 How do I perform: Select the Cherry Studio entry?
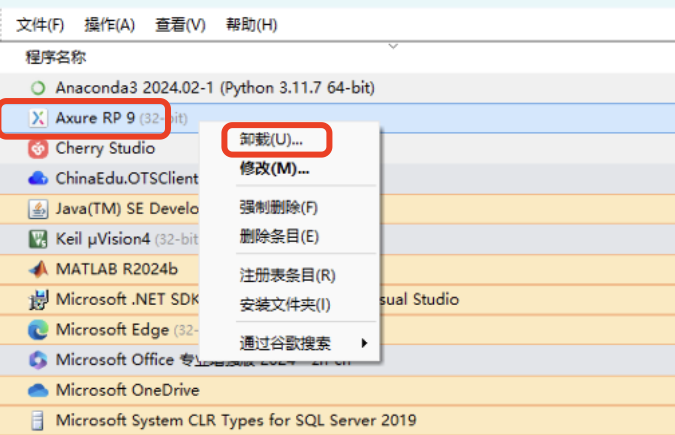pyautogui.click(x=105, y=149)
